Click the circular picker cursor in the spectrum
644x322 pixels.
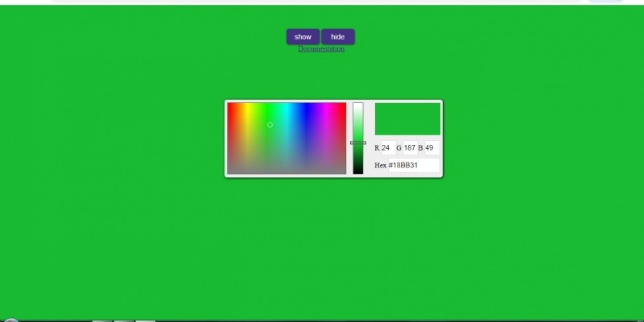(270, 125)
